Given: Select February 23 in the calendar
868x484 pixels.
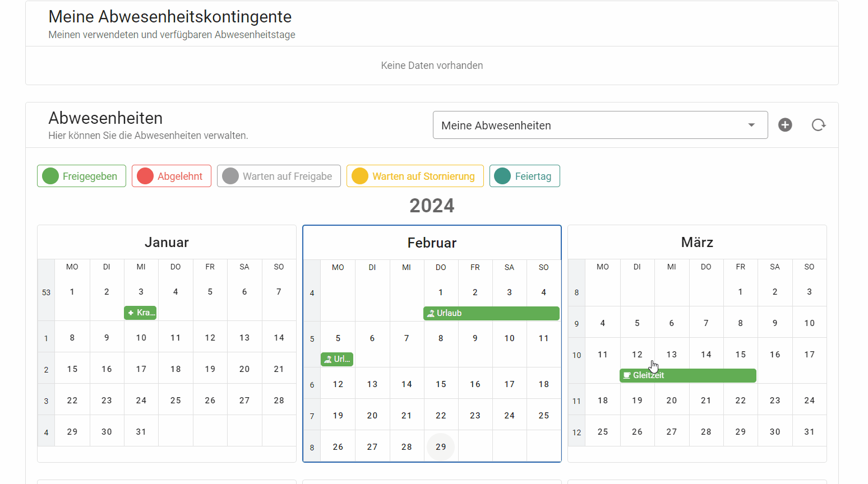Looking at the screenshot, I should click(475, 416).
